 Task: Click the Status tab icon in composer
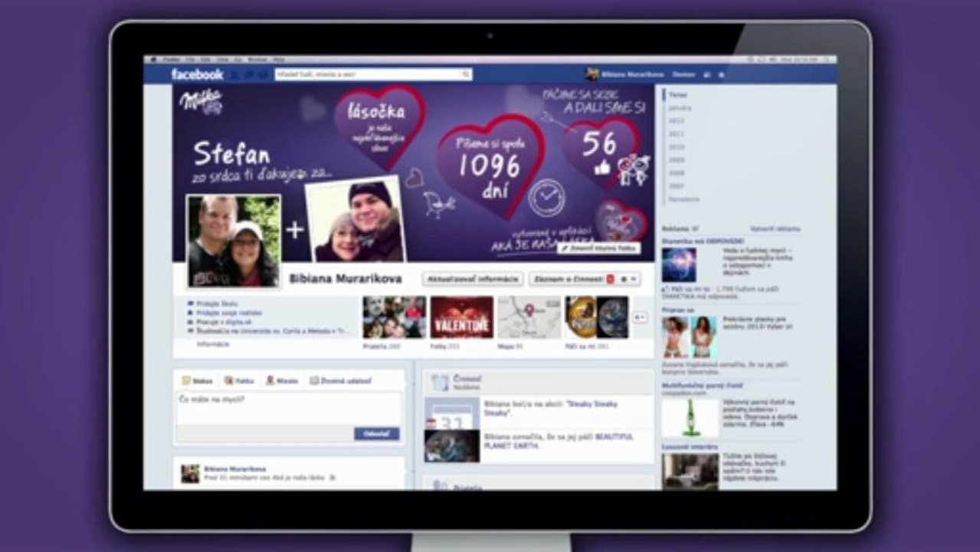(185, 381)
